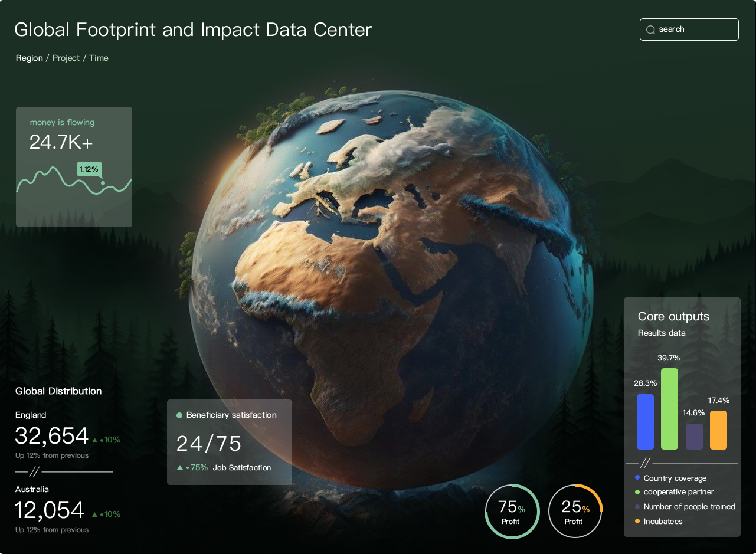Click the up-arrow icon beside Australia 10%
Image resolution: width=756 pixels, height=554 pixels.
[x=94, y=514]
